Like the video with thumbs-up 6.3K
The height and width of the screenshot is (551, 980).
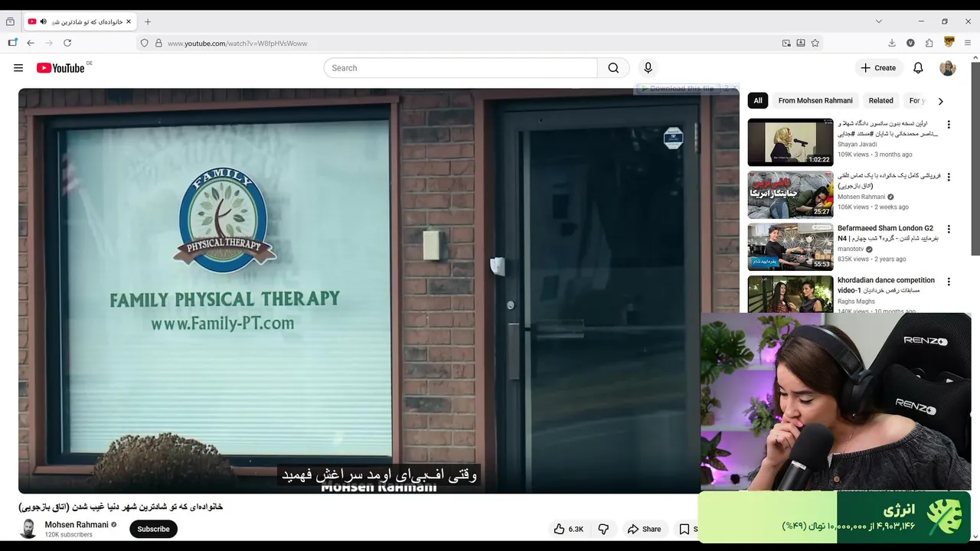point(569,529)
